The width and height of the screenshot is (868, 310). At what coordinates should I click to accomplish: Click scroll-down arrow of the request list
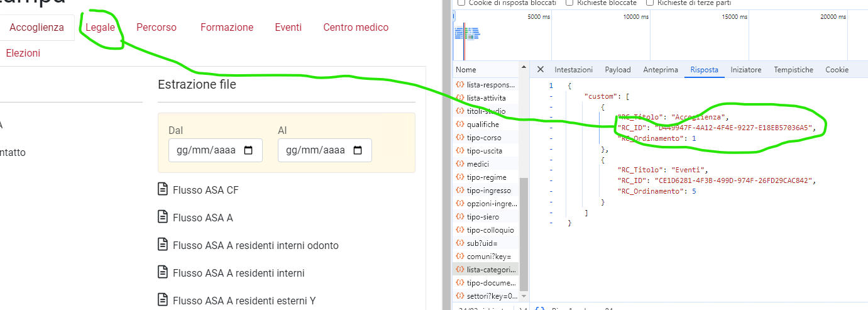pos(524,296)
